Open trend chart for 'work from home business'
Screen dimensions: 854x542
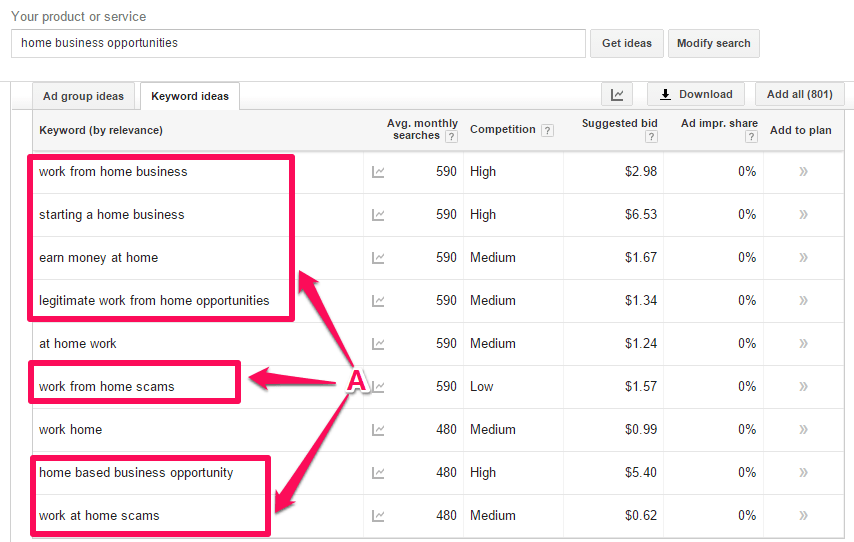(378, 172)
